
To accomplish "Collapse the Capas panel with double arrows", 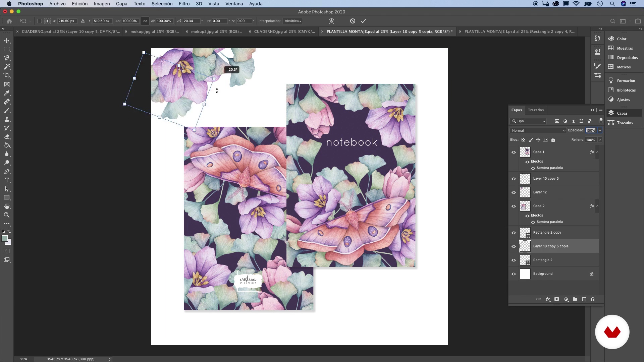I will pos(592,110).
